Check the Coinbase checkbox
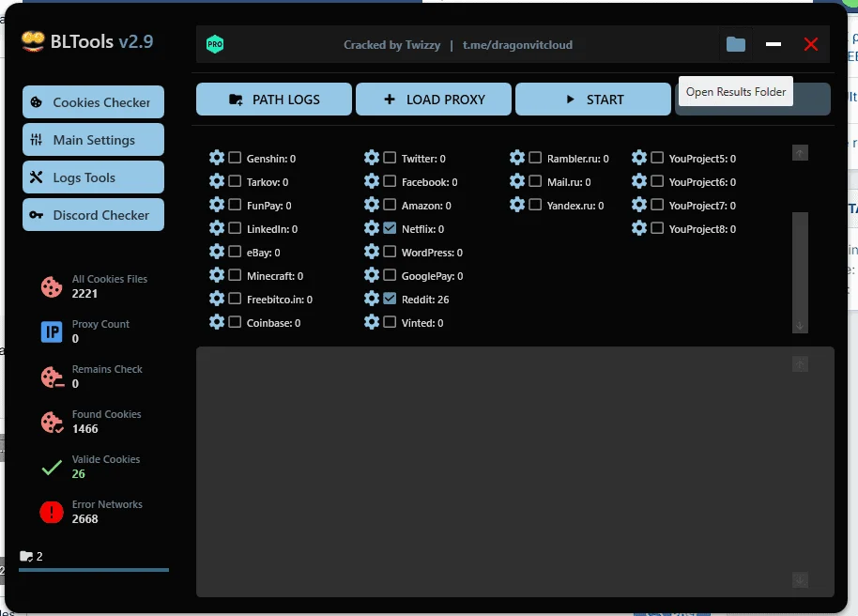 235,322
